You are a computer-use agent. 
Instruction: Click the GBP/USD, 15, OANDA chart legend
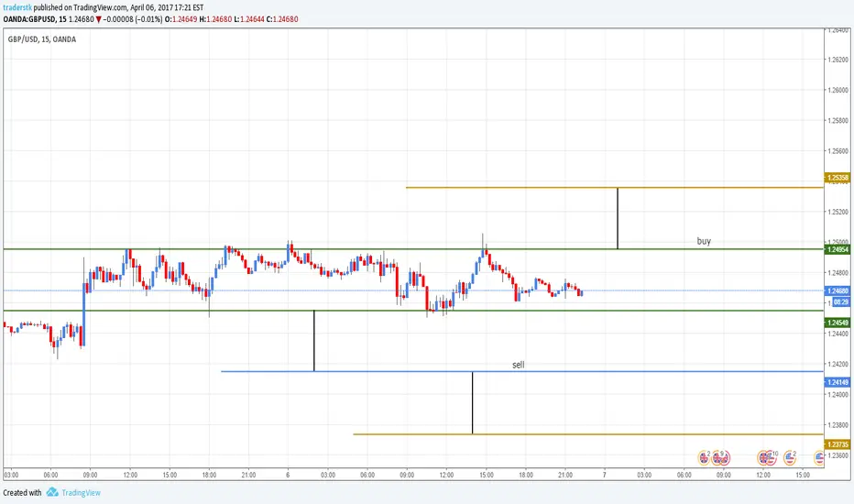pos(42,39)
